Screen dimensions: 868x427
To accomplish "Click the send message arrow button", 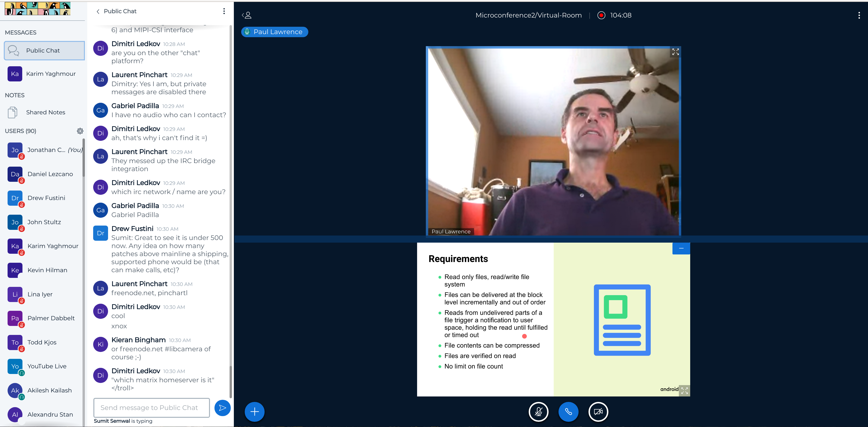I will point(222,408).
